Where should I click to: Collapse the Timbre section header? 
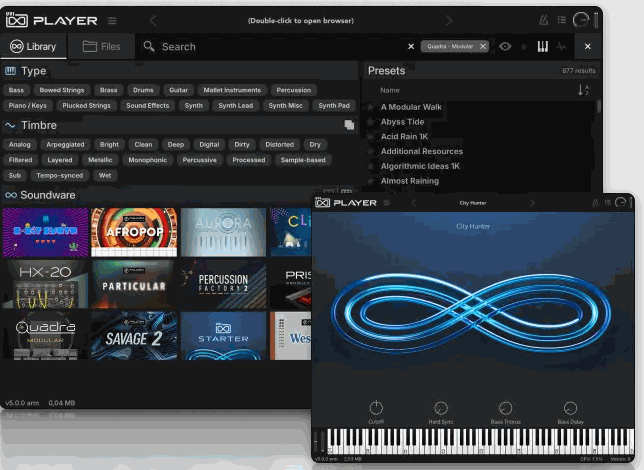pos(180,125)
